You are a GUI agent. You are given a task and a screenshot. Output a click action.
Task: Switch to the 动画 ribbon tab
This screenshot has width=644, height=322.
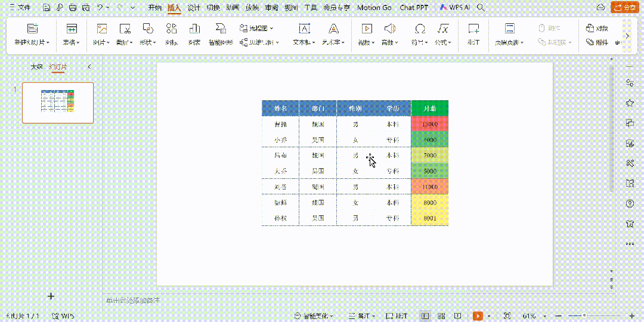pos(233,7)
